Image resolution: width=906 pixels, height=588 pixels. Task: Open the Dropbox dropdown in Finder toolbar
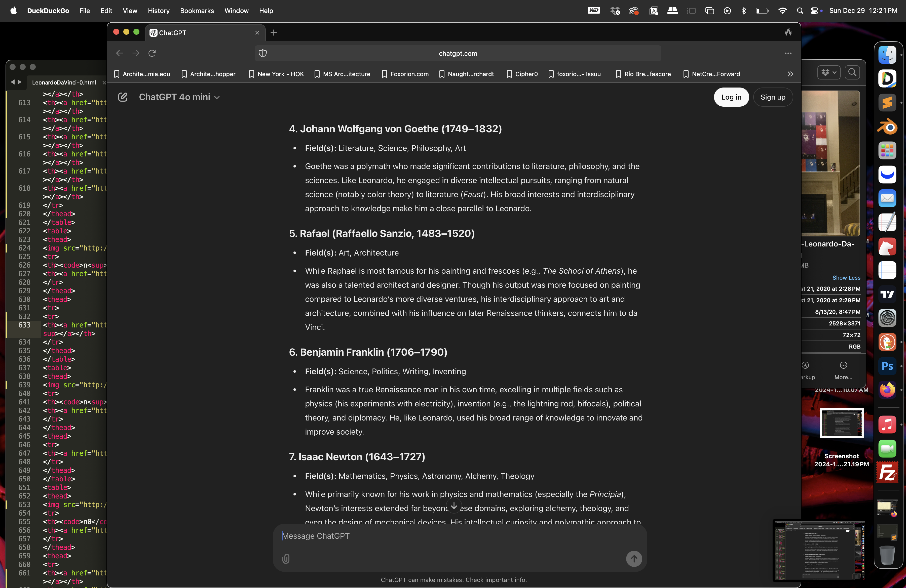[x=828, y=72]
